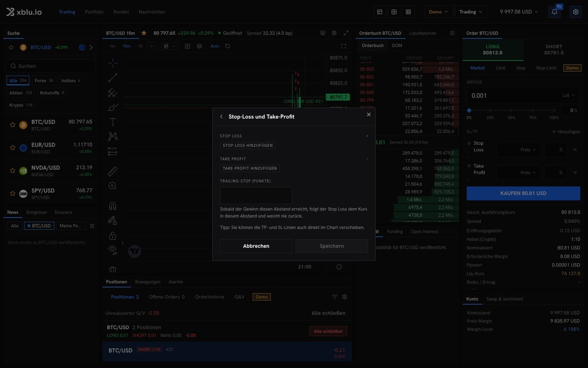Click Stop-Loss hinzufügen button
This screenshot has height=368, width=588.
pos(248,146)
